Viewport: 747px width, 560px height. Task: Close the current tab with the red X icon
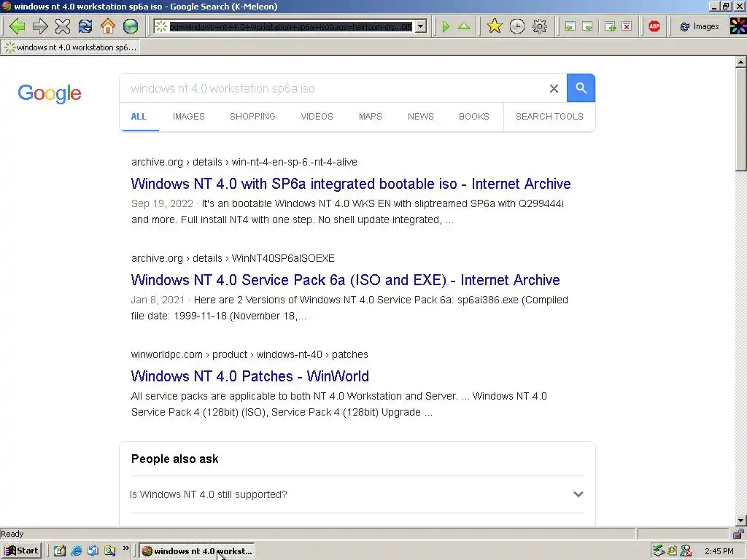point(627,26)
